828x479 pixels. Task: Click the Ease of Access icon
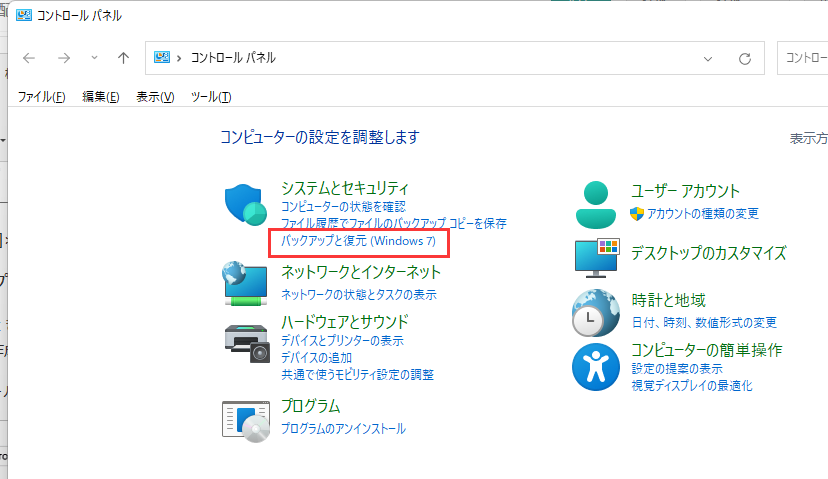(x=596, y=367)
